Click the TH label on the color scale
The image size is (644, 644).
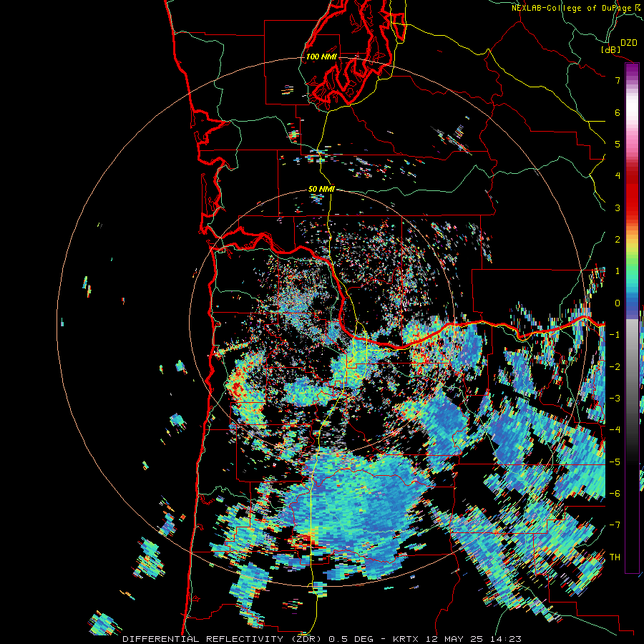tap(615, 557)
